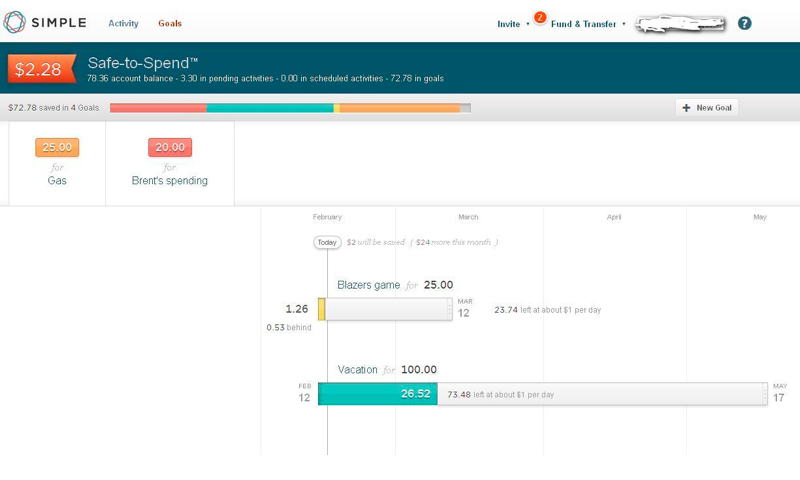Viewport: 800px width, 480px height.
Task: Click the orange notification badge showing 2
Action: click(x=540, y=17)
